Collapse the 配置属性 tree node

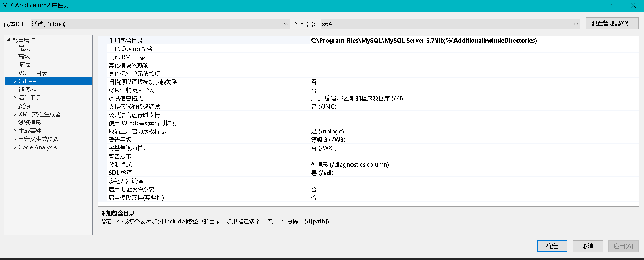(x=9, y=40)
